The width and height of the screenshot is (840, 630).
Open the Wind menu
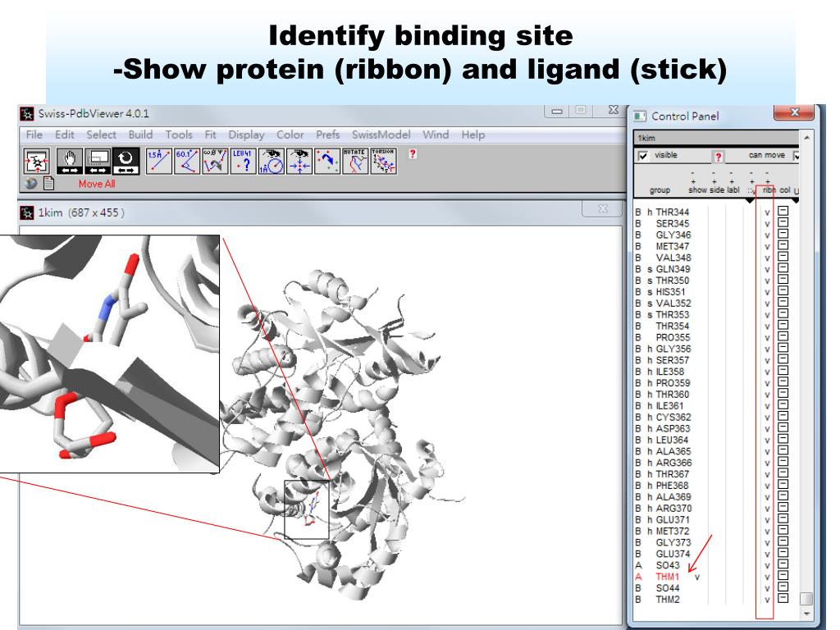436,135
